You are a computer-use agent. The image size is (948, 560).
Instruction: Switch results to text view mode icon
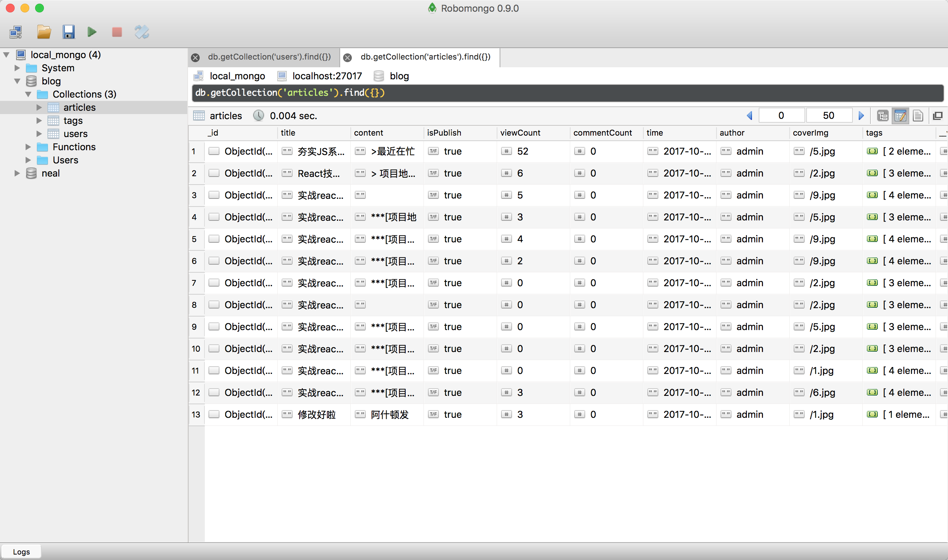(x=918, y=116)
